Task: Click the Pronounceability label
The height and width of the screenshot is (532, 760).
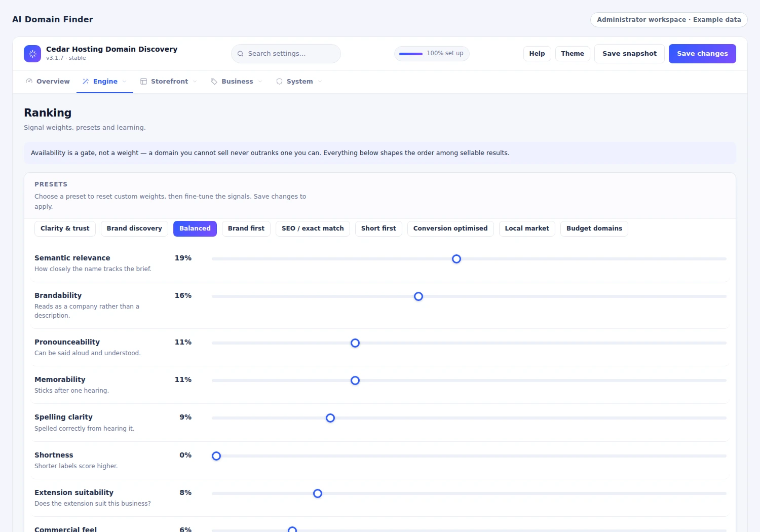Action: (x=67, y=342)
